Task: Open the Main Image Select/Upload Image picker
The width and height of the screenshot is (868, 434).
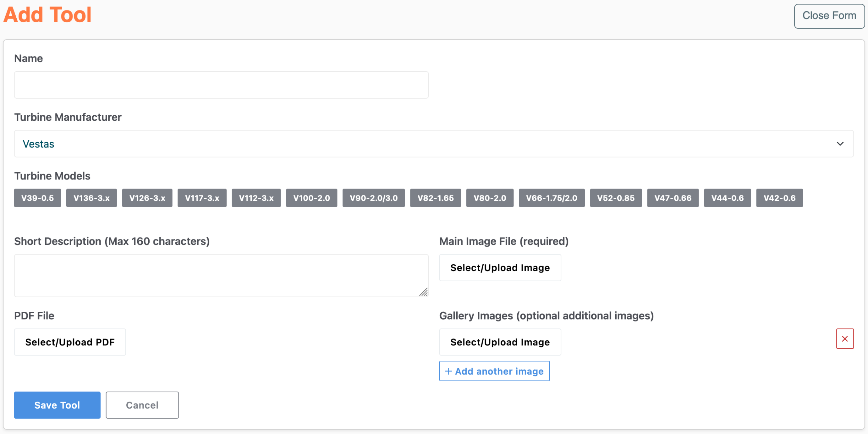Action: click(500, 267)
